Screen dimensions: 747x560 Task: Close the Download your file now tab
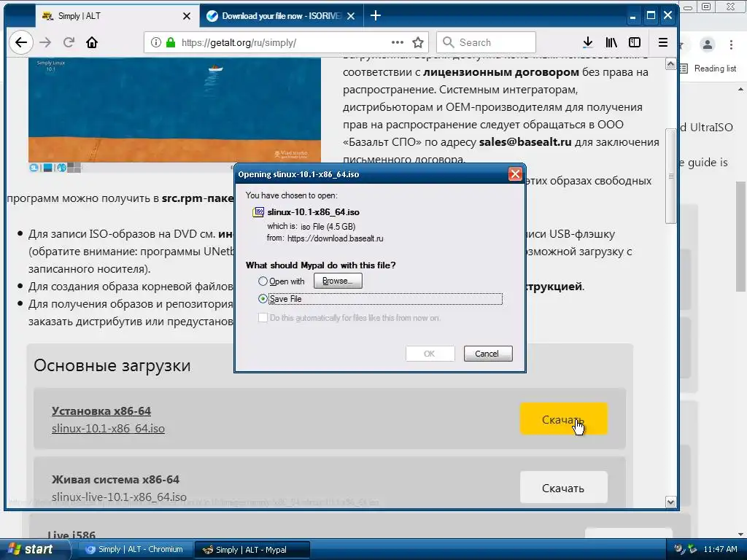click(351, 16)
